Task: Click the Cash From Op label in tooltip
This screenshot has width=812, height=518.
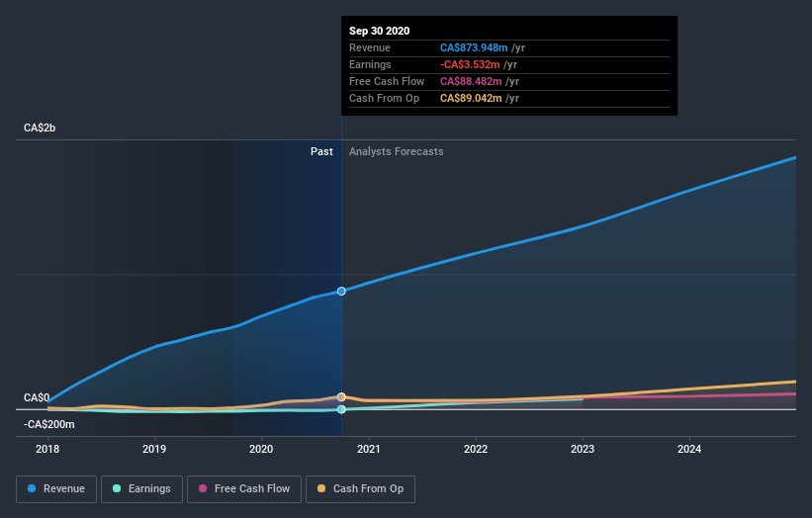Action: tap(385, 98)
